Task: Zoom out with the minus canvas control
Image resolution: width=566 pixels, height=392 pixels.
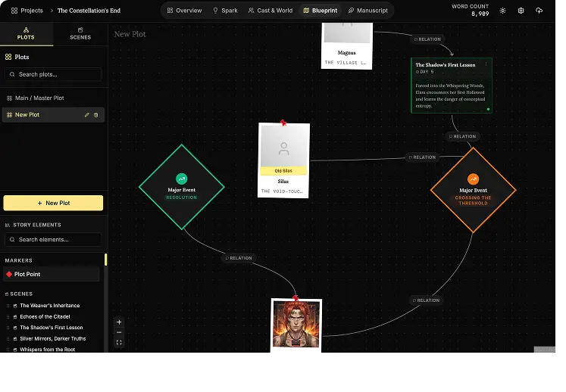Action: pyautogui.click(x=119, y=332)
